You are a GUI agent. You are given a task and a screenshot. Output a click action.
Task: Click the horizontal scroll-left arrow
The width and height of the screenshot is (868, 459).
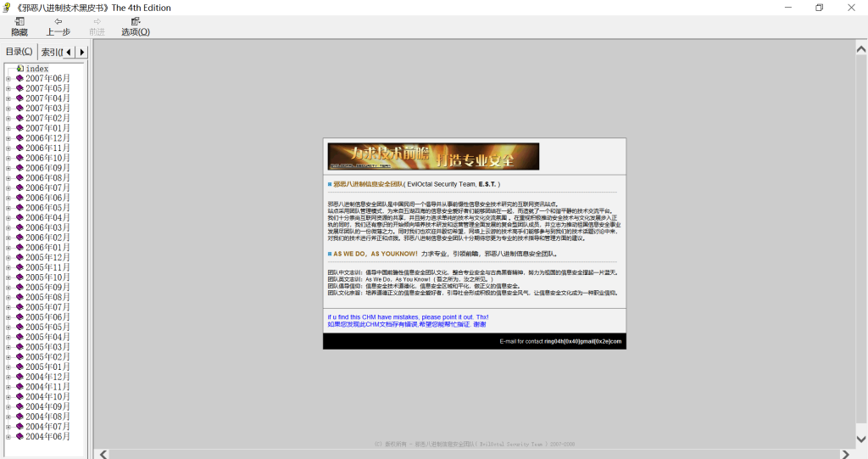103,454
